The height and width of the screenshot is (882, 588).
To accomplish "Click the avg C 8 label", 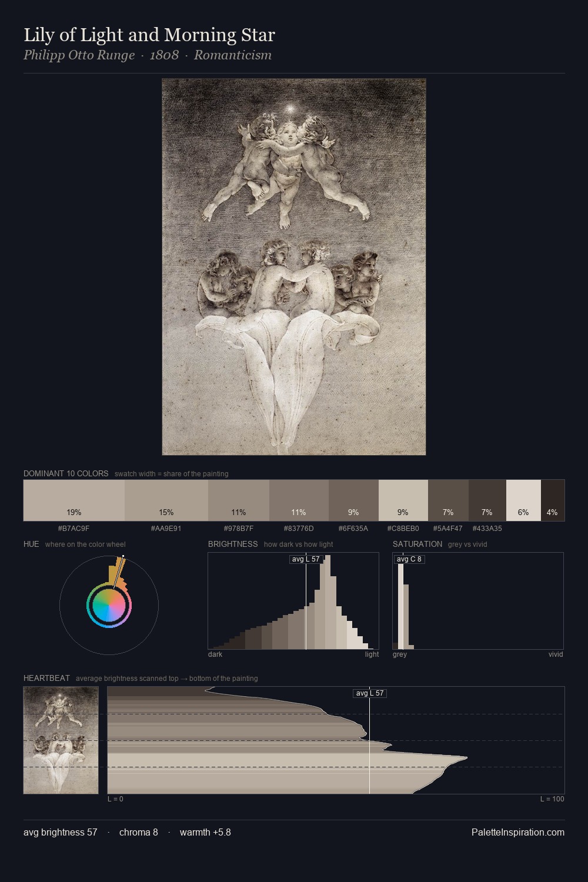I will tap(409, 559).
